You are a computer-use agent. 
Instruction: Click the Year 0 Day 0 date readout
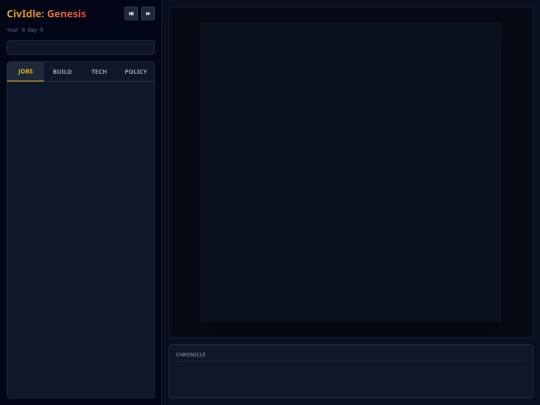pyautogui.click(x=25, y=30)
